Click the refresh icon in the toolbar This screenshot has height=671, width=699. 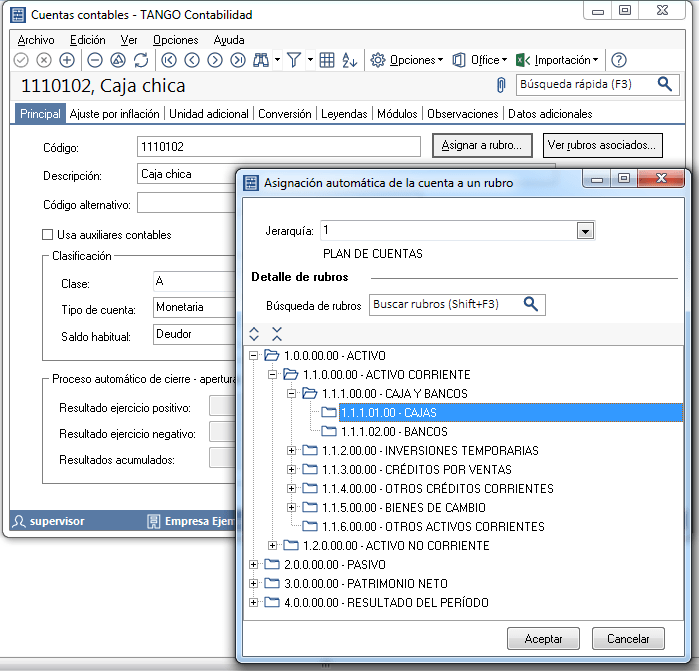[141, 60]
